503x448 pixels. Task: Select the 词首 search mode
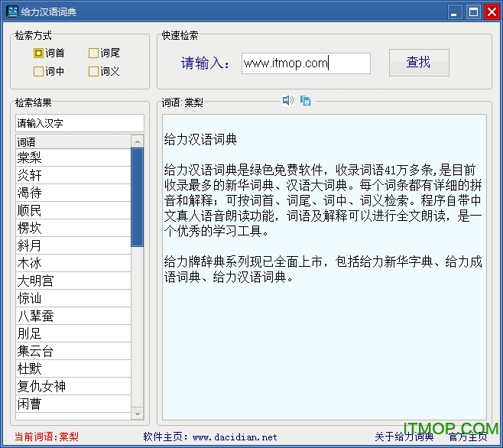[38, 53]
